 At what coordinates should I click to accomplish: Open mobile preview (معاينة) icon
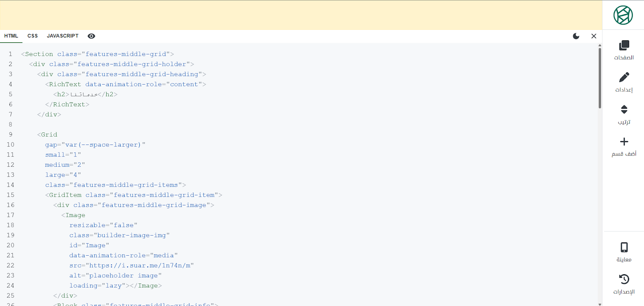click(624, 247)
